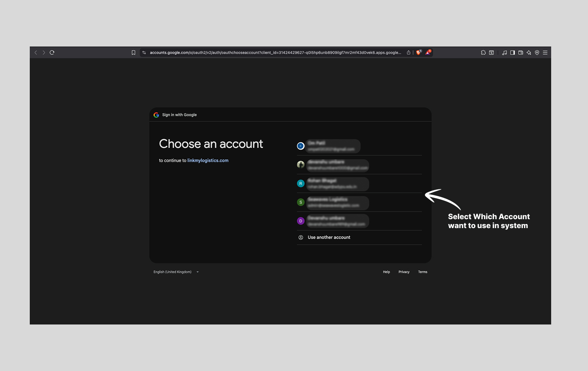The image size is (588, 371).
Task: Reload the page with the refresh icon
Action: [52, 52]
